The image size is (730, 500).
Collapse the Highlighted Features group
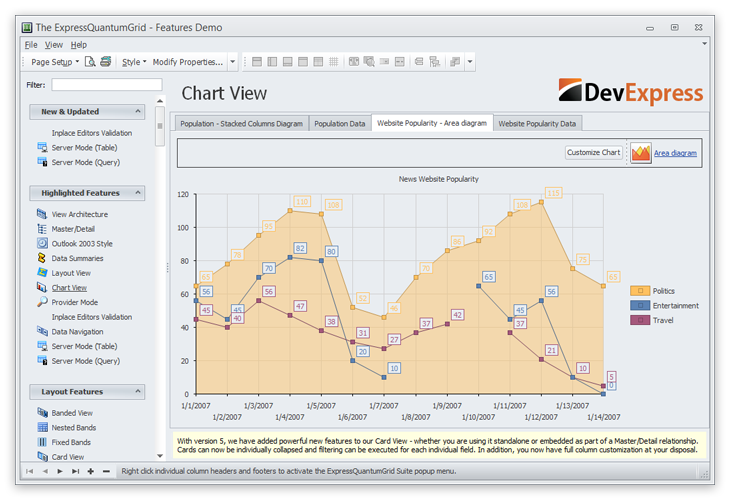coord(137,193)
